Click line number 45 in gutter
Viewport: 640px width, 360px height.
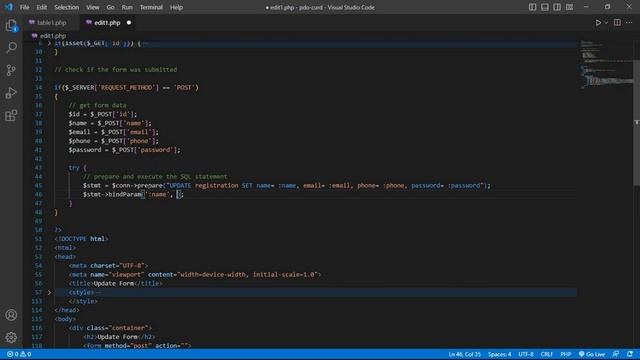click(38, 186)
